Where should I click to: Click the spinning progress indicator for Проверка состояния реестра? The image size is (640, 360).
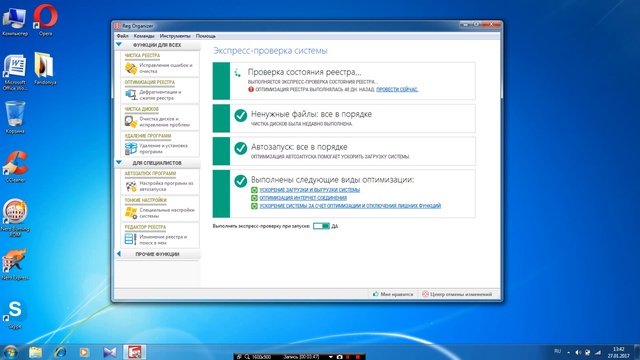coord(237,73)
